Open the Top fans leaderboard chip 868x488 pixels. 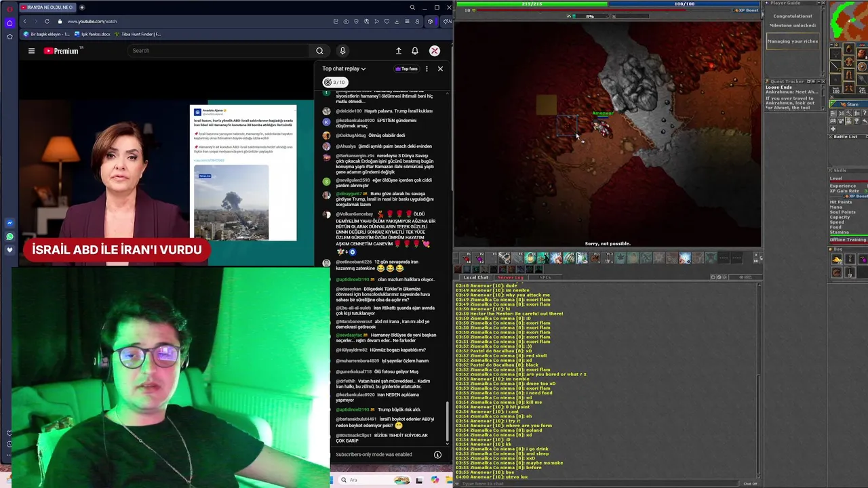click(406, 68)
